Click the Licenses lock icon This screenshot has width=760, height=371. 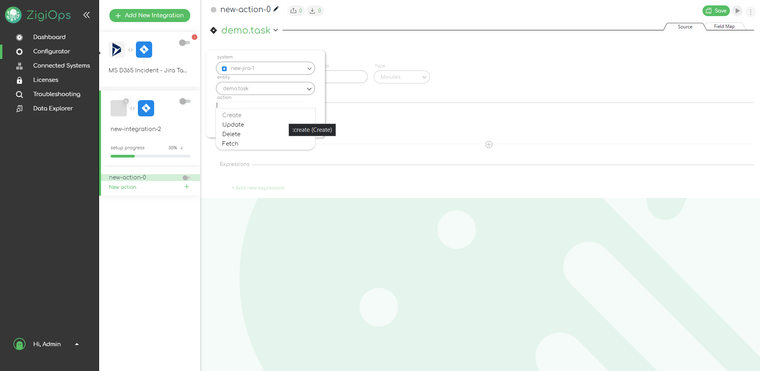(19, 80)
